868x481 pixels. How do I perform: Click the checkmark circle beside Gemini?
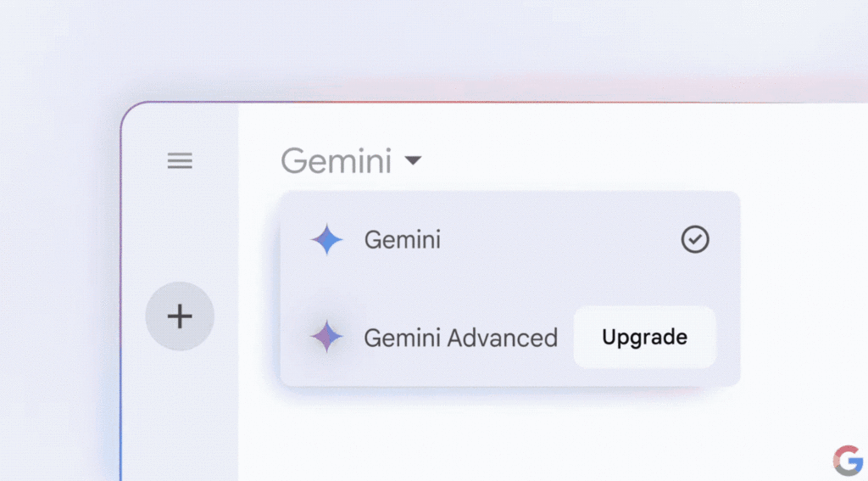(695, 240)
